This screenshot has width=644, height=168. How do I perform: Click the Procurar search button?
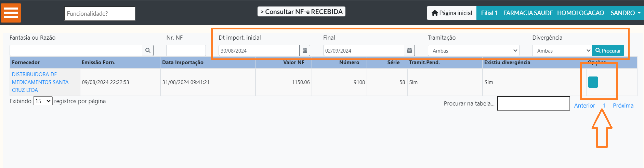(x=608, y=51)
